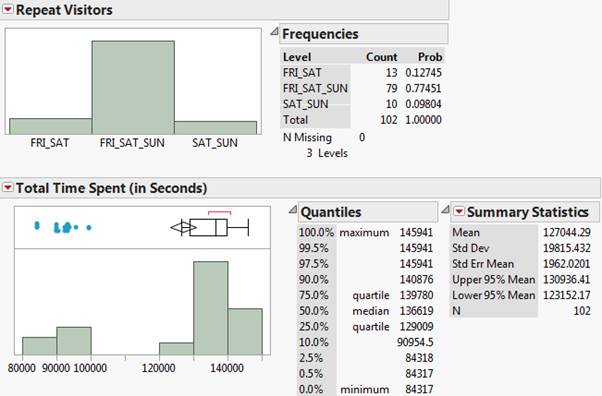
Task: Click the tallest Total Time Spent histogram bar
Action: point(210,308)
